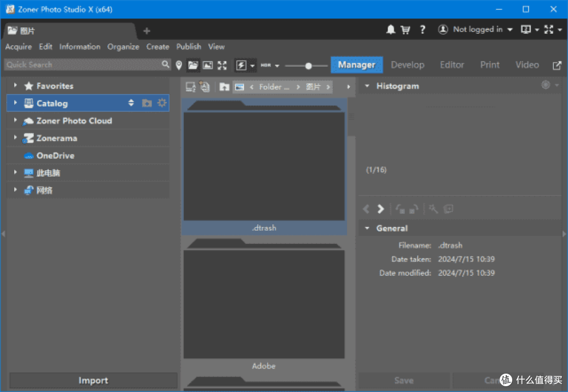Viewport: 568px width, 392px height.
Task: Open the shopping cart icon
Action: 405,29
